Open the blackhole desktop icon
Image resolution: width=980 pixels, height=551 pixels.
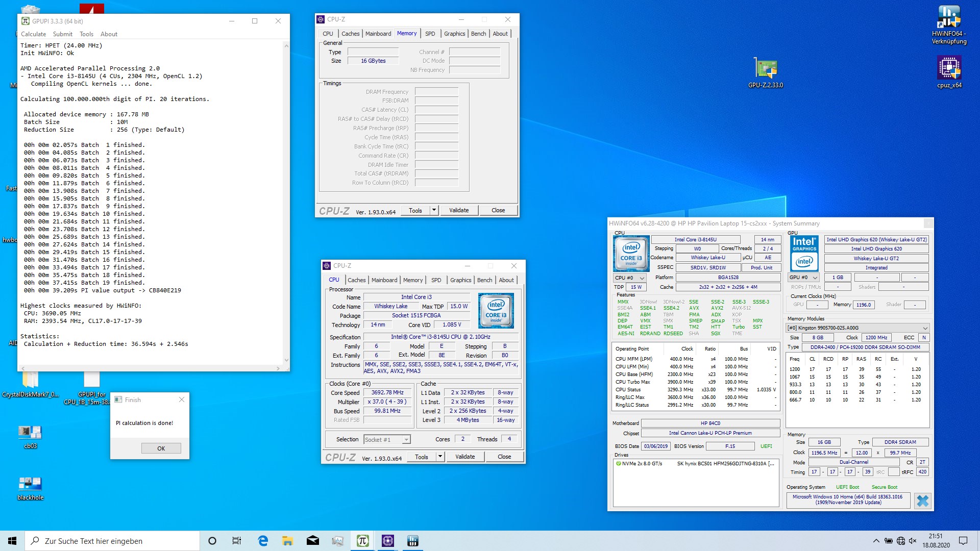(x=30, y=488)
